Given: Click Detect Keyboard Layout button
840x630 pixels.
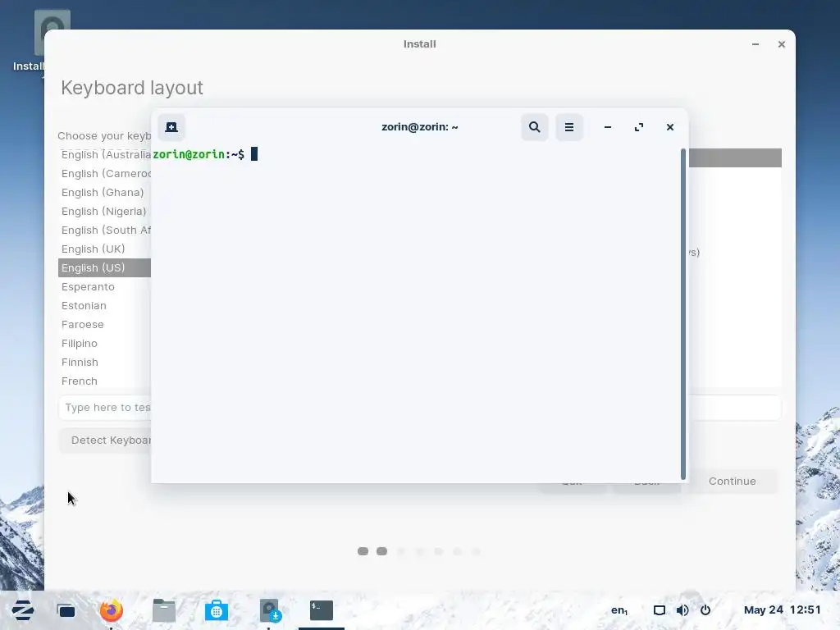Looking at the screenshot, I should point(105,441).
